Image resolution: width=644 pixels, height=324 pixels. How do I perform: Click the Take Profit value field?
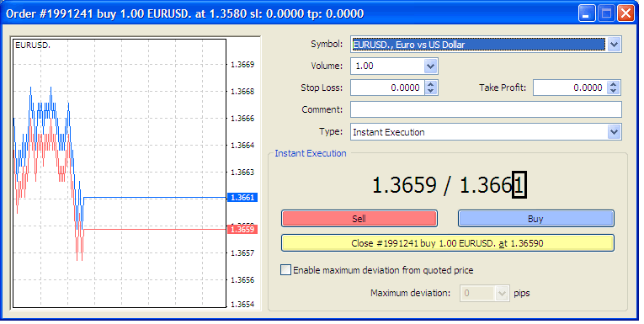click(570, 88)
